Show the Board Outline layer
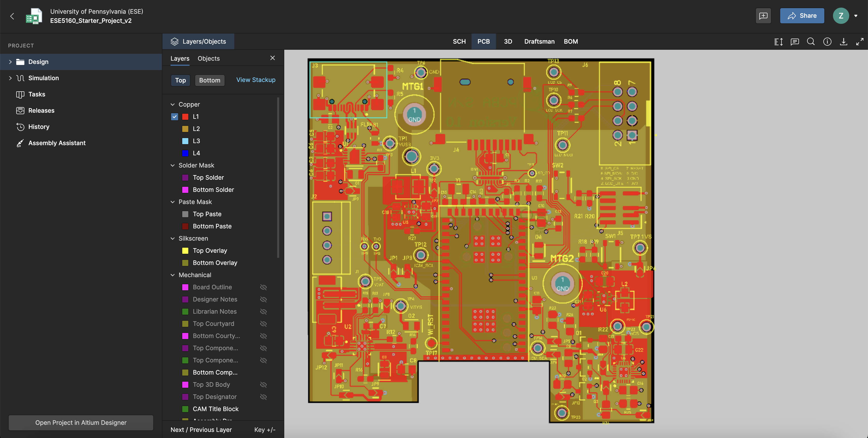Image resolution: width=868 pixels, height=438 pixels. (x=263, y=287)
